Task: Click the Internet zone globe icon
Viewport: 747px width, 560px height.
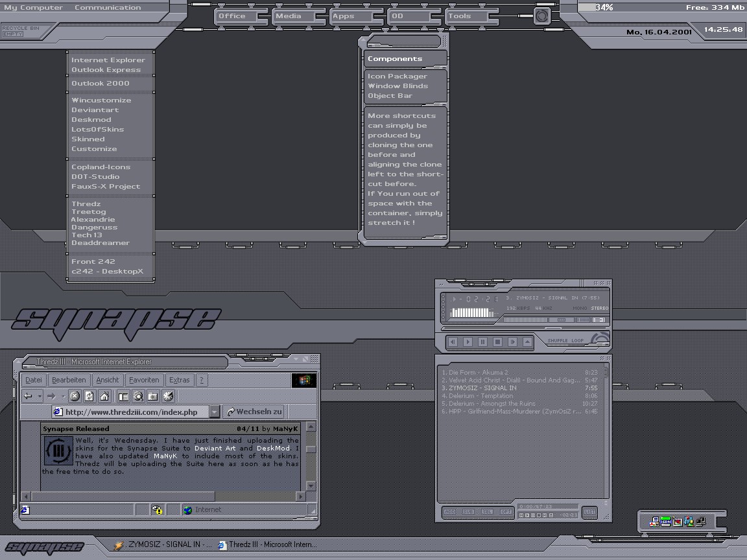Action: 187,510
